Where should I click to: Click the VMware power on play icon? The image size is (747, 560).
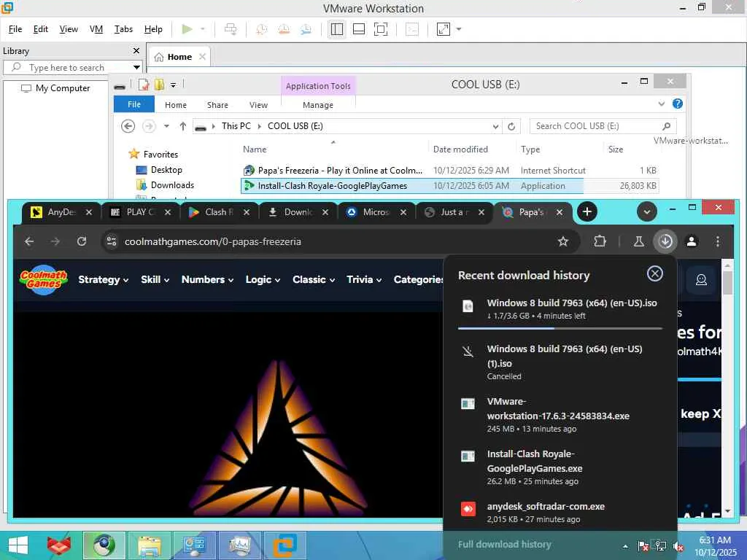point(187,29)
